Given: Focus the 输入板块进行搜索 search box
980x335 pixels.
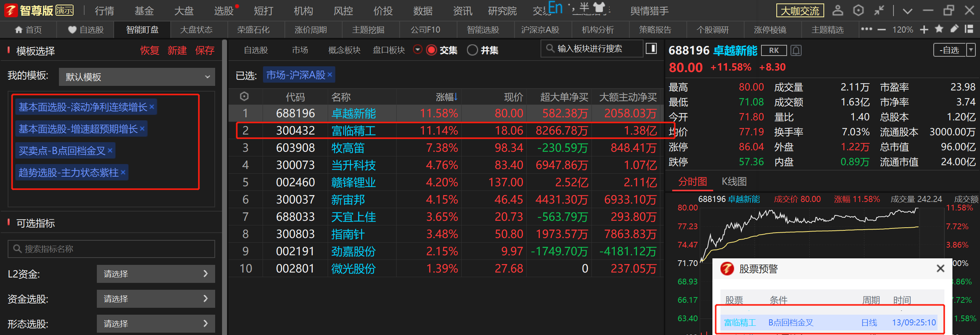Looking at the screenshot, I should [591, 49].
